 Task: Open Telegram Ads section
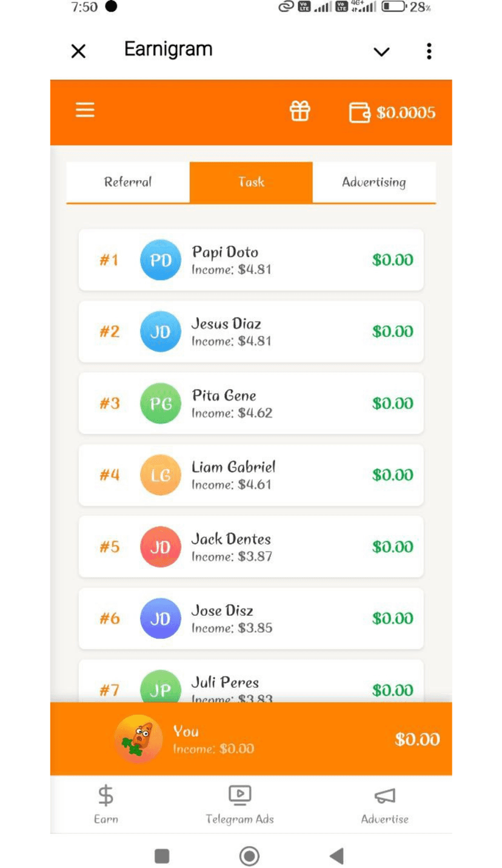click(239, 804)
